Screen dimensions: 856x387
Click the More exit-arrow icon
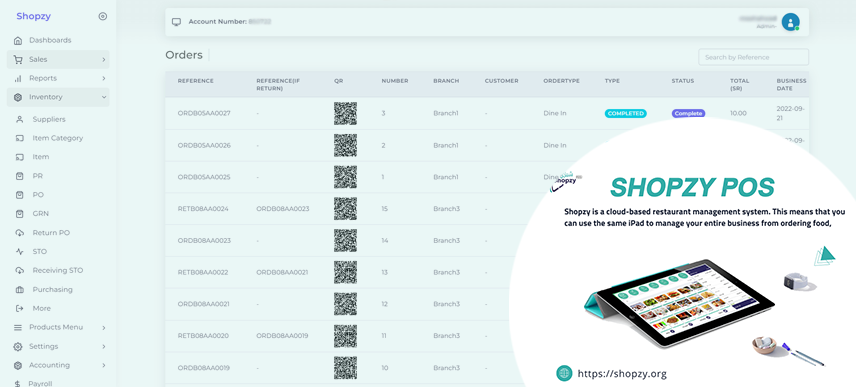20,308
